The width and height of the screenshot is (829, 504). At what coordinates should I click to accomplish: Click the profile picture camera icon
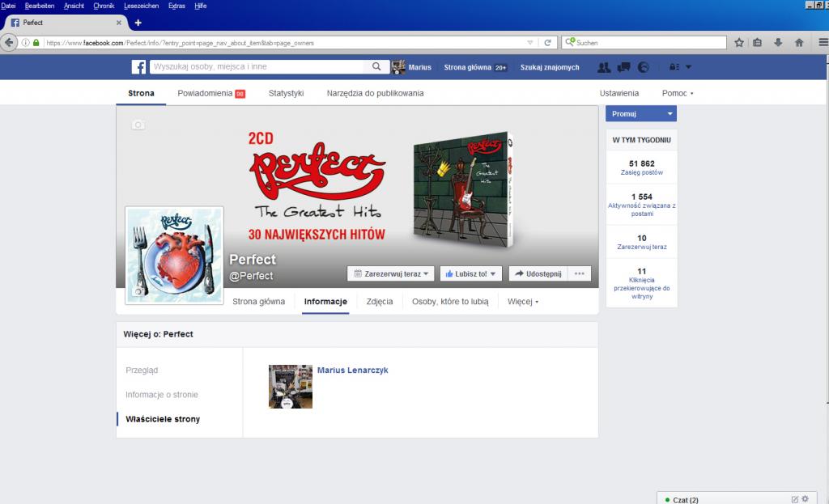138,291
